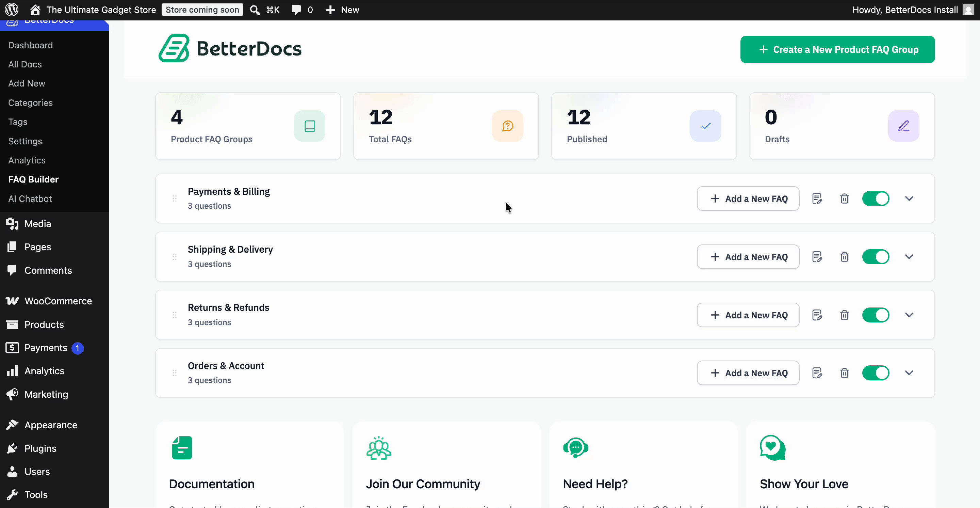Click the Product FAQ Groups book icon
The image size is (980, 508).
coord(309,126)
